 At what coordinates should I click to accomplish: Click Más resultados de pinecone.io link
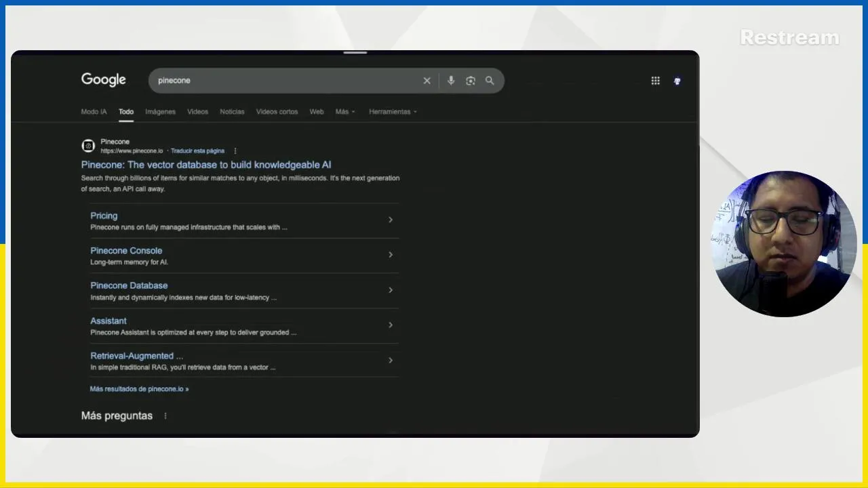[139, 389]
